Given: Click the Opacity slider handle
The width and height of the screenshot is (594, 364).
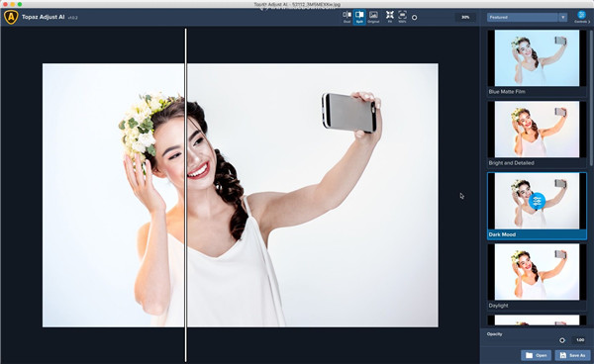Looking at the screenshot, I should 562,340.
